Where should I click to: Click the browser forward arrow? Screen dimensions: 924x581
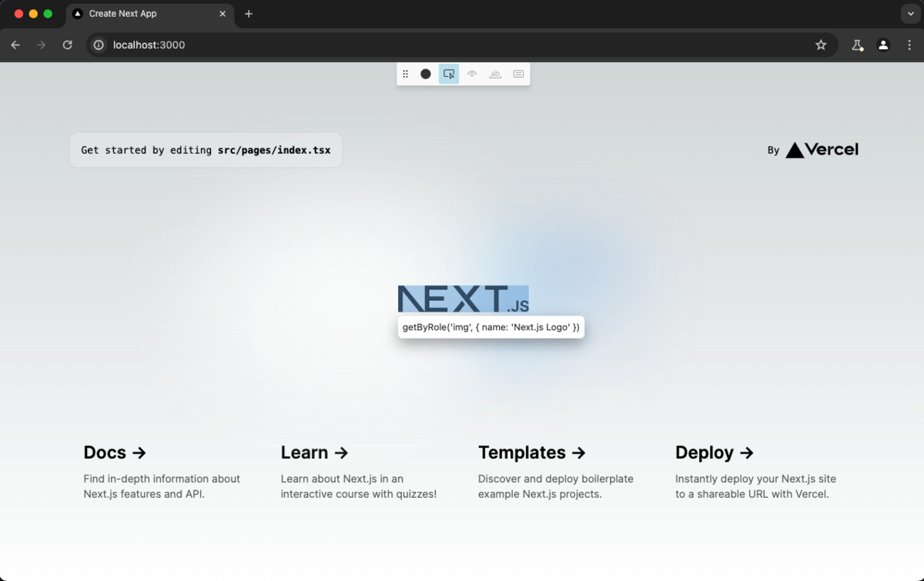click(x=42, y=45)
